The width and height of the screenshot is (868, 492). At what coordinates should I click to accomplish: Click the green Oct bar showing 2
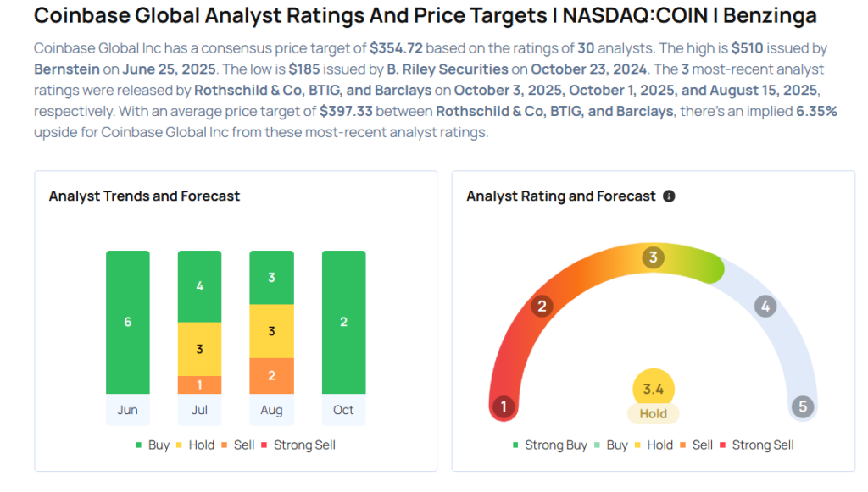pos(343,322)
